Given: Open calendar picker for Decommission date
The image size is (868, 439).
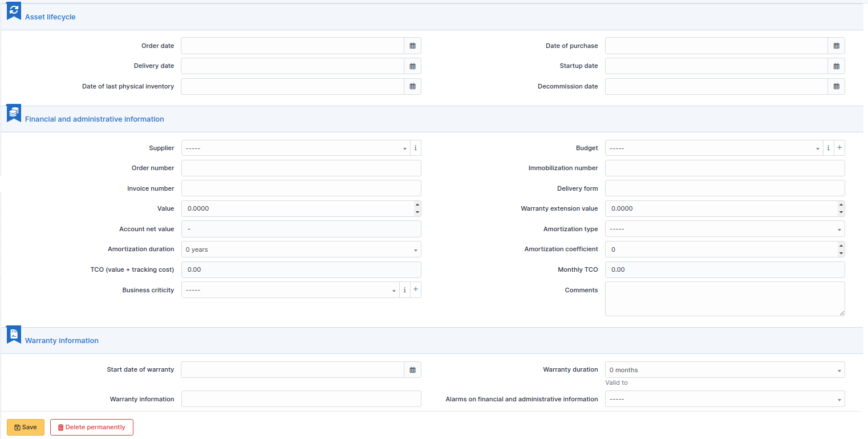Looking at the screenshot, I should pyautogui.click(x=836, y=87).
